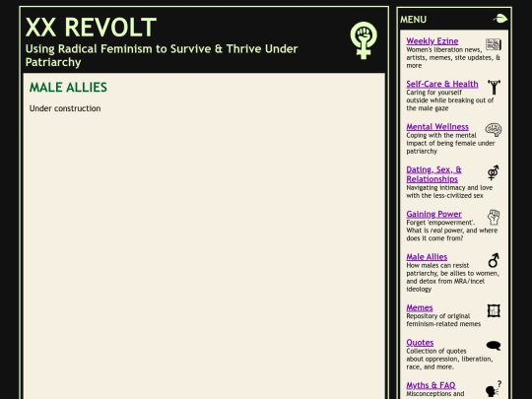Open the Self-Care & Health link
The image size is (532, 399).
click(x=442, y=84)
